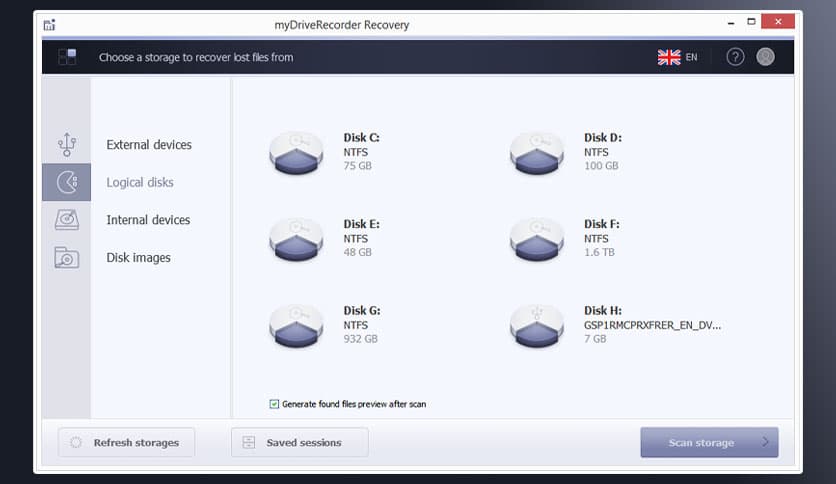Select the Disk F: label
This screenshot has width=836, height=484.
point(602,224)
